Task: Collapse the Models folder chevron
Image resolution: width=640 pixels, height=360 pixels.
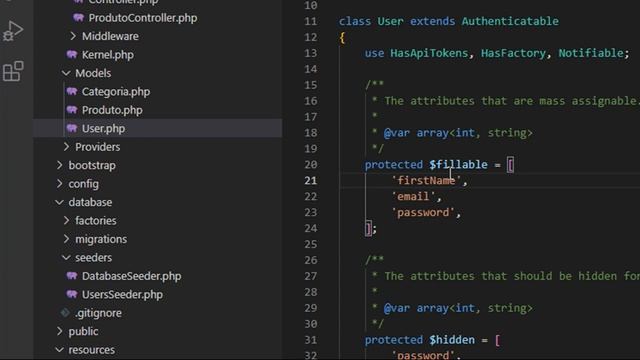Action: click(x=66, y=73)
